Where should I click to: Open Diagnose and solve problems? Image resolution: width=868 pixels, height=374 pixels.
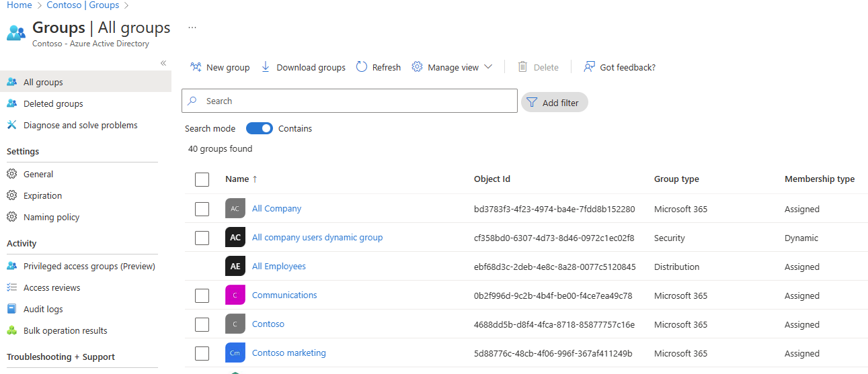85,125
